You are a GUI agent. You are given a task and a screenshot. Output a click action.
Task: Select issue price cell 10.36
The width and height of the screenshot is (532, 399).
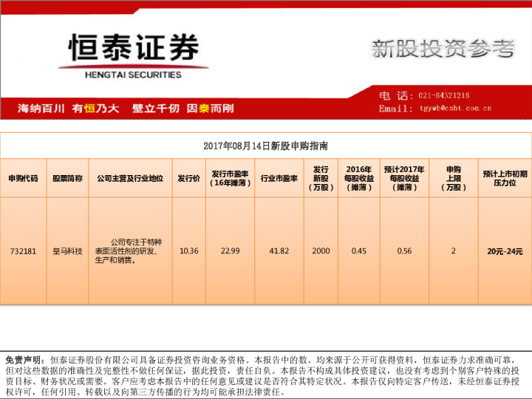click(189, 251)
